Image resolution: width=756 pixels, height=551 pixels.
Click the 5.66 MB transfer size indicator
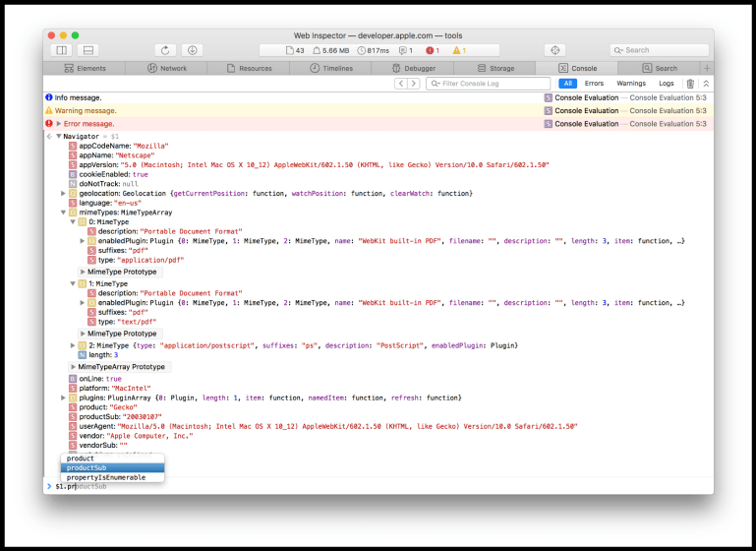point(330,50)
